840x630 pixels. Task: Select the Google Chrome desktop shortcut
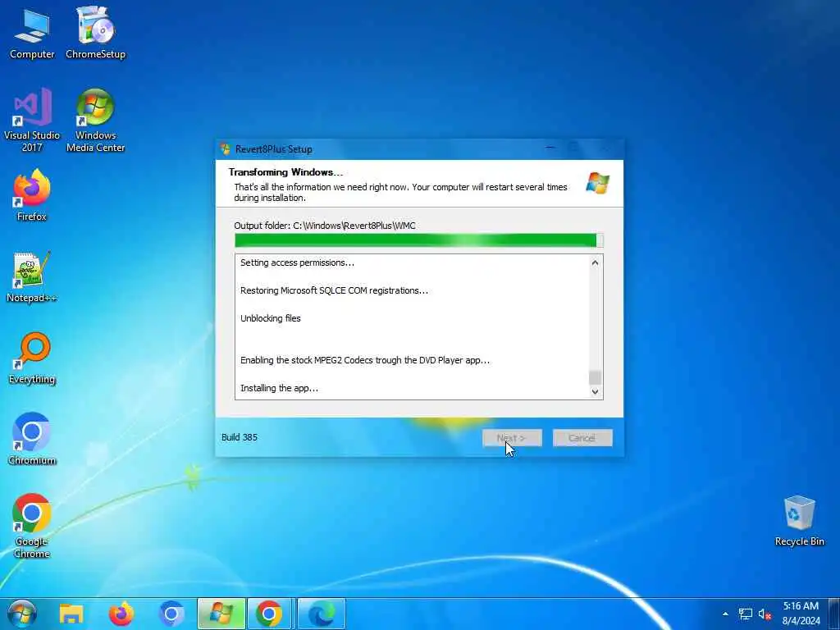pos(32,526)
